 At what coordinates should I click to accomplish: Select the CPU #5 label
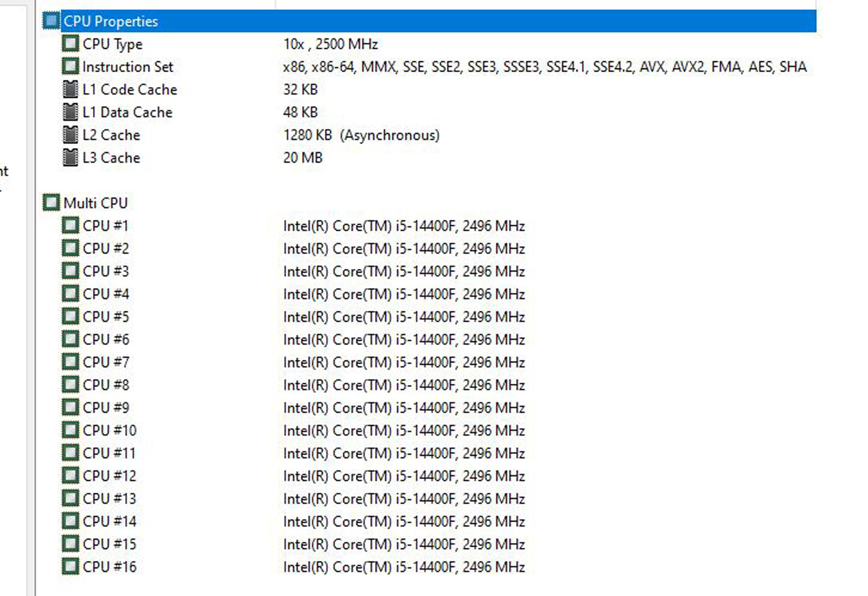[105, 317]
